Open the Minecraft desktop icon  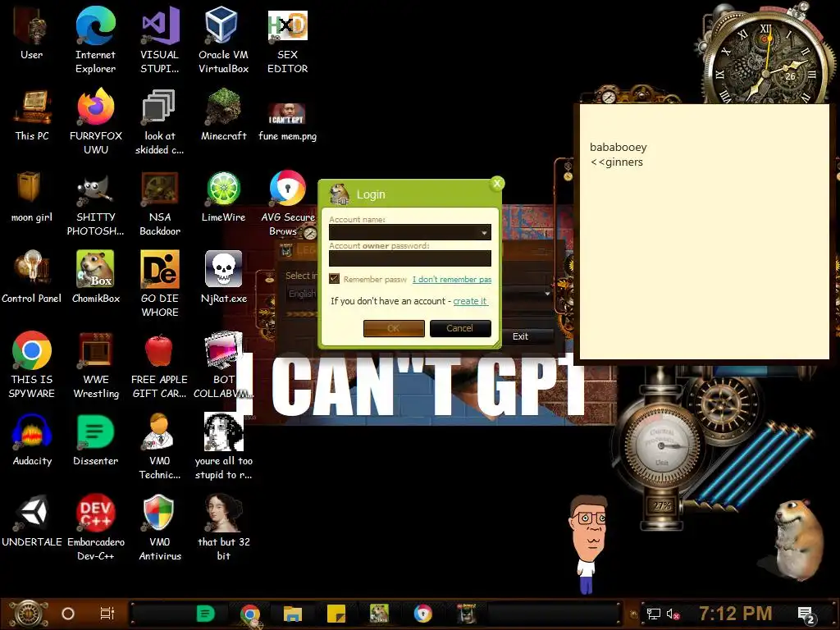tap(223, 115)
